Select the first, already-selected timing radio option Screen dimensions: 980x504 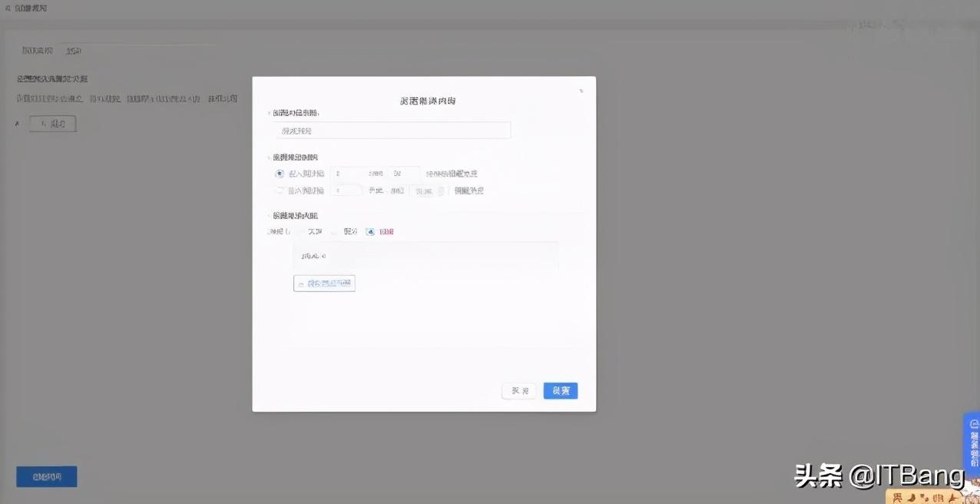280,174
